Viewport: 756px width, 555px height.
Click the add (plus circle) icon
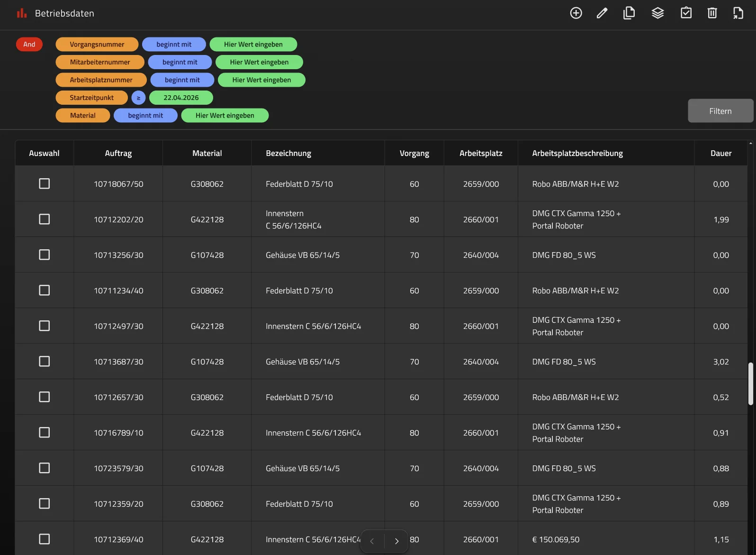click(576, 13)
